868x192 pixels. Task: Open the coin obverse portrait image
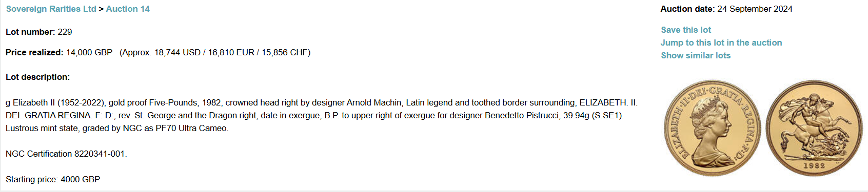(713, 128)
